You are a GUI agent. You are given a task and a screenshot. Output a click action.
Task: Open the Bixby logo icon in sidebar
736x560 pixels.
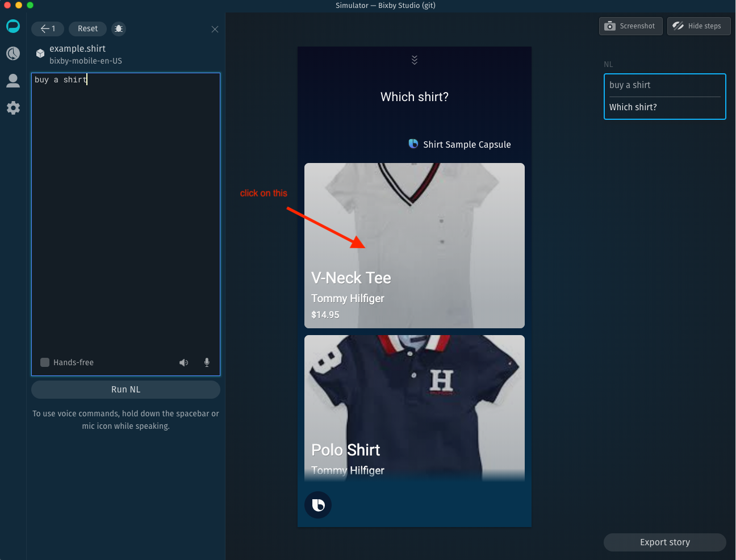point(13,26)
